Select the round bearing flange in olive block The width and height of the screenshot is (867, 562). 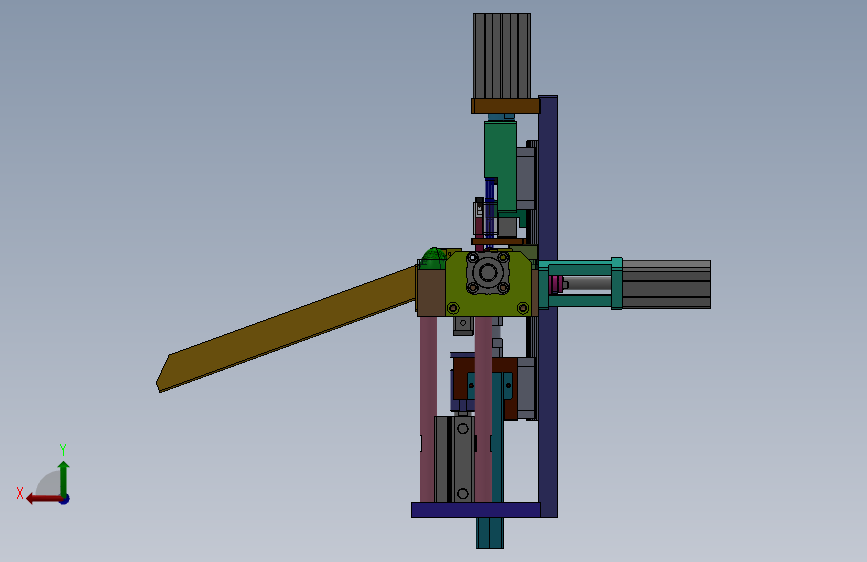487,272
